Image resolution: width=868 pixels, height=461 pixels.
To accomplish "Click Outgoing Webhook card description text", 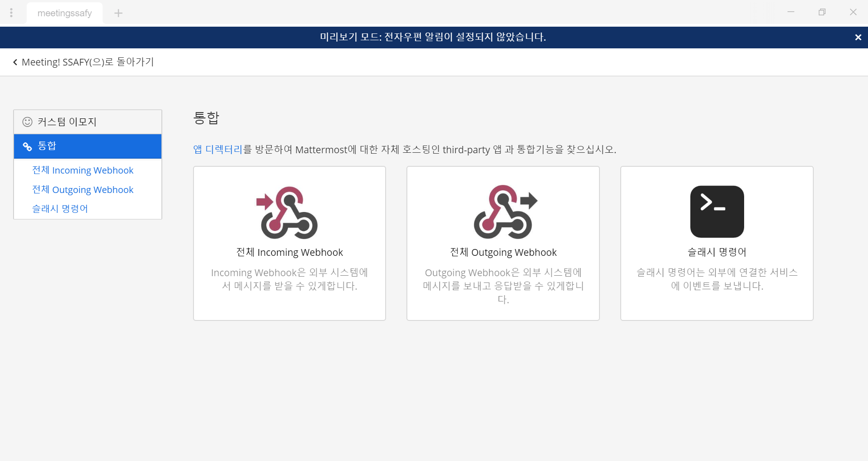I will 503,286.
